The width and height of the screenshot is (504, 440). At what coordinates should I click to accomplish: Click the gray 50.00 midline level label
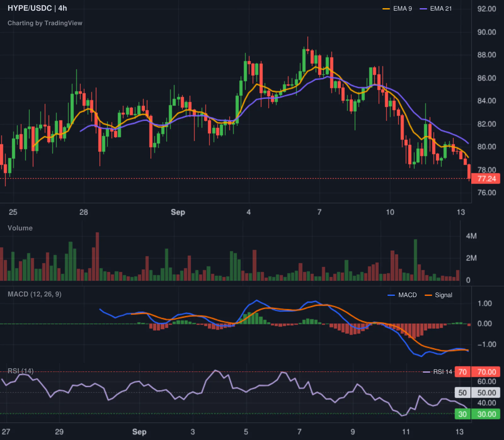click(x=486, y=393)
